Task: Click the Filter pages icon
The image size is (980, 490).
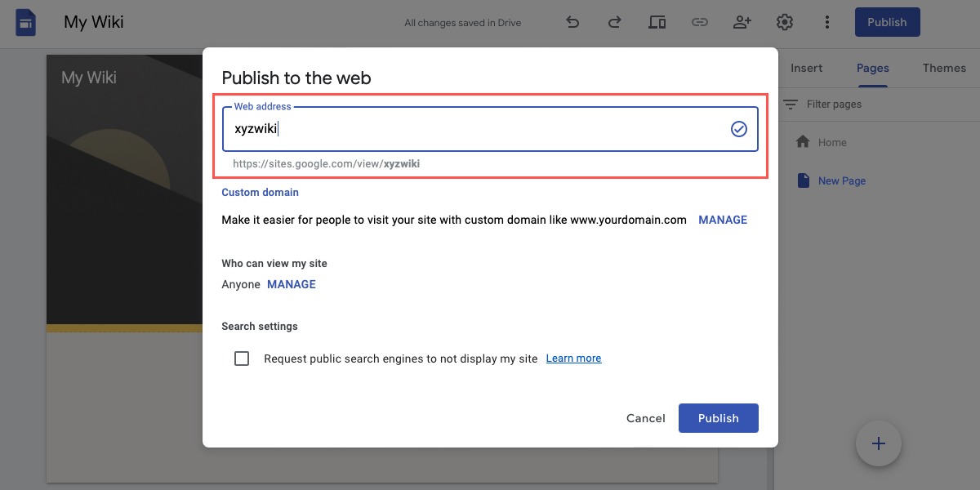Action: [791, 105]
